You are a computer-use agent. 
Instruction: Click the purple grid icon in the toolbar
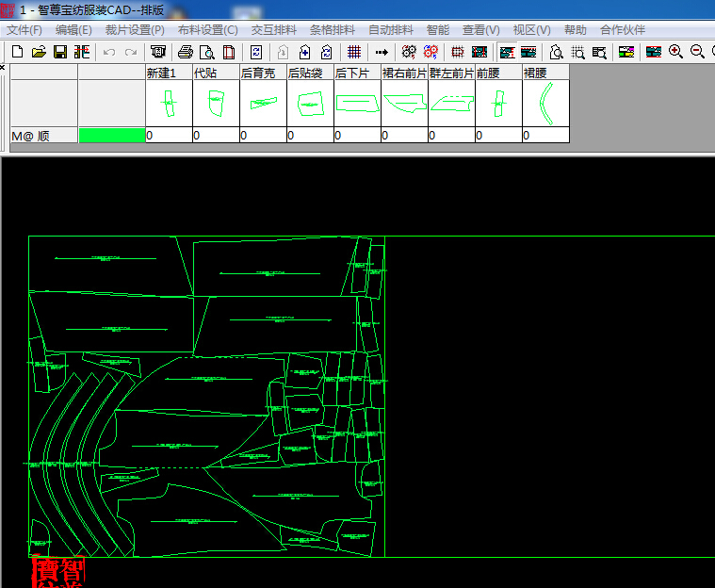coord(354,52)
